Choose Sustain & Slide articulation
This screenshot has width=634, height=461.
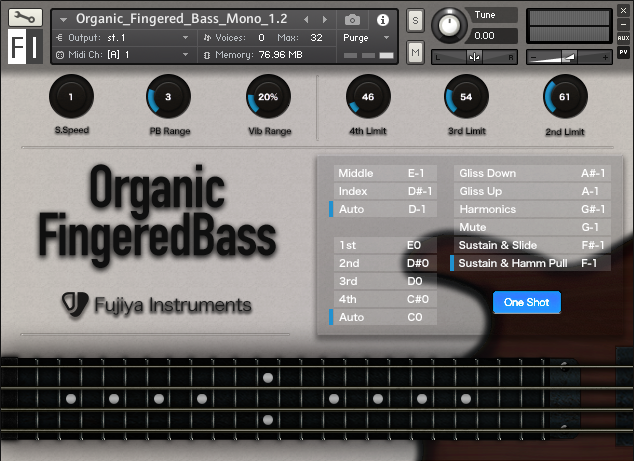(532, 245)
